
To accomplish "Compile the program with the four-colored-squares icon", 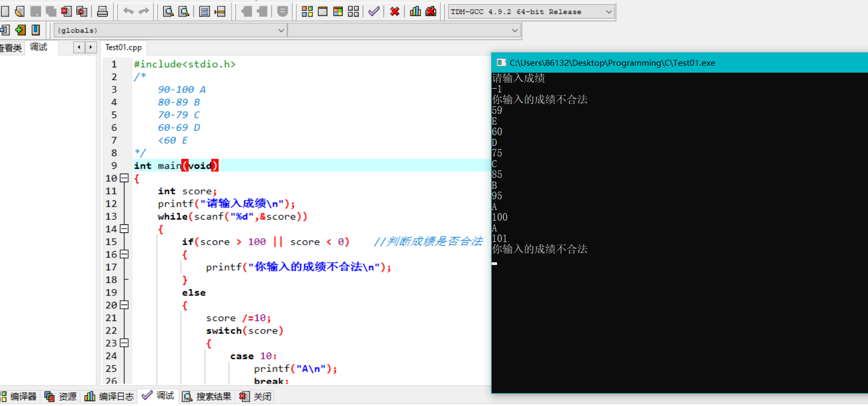I will coord(307,11).
